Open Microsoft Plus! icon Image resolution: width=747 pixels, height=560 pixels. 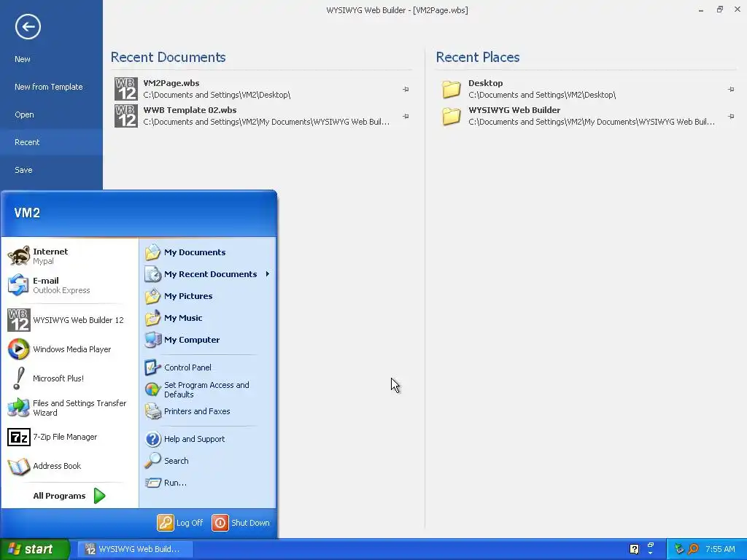[18, 378]
